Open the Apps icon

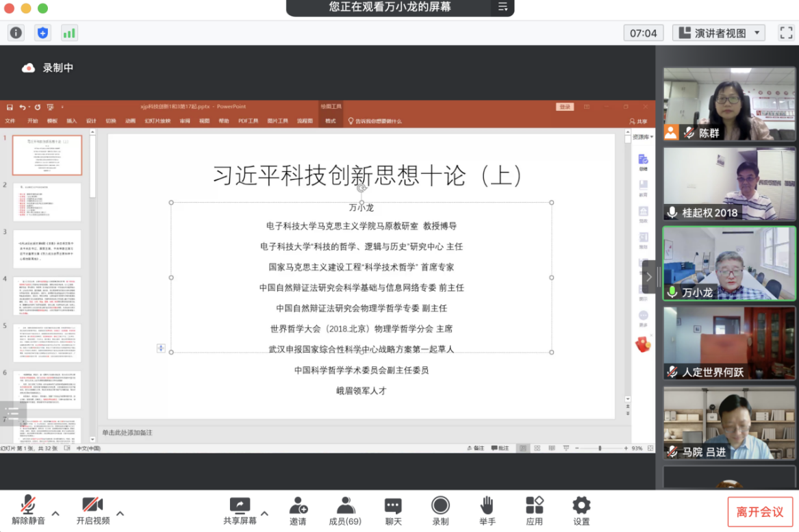[534, 511]
